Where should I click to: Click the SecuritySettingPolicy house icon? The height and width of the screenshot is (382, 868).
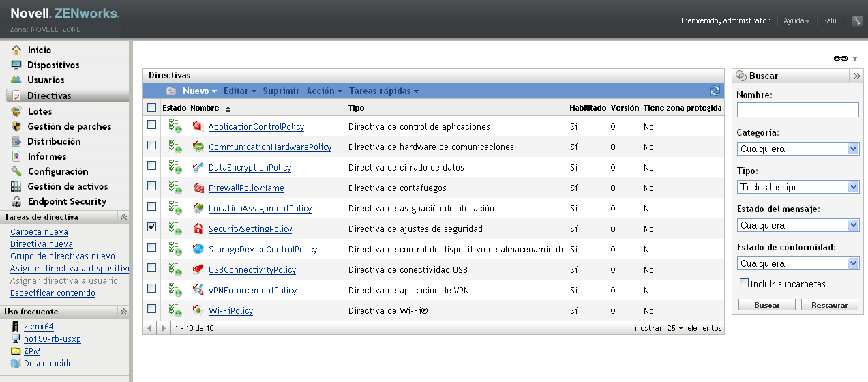[x=198, y=229]
